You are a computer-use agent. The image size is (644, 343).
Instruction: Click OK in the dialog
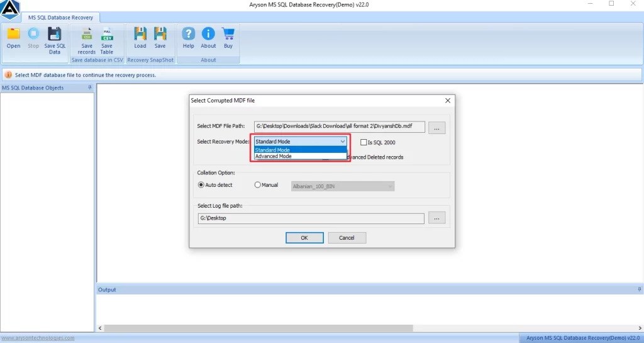(x=304, y=238)
